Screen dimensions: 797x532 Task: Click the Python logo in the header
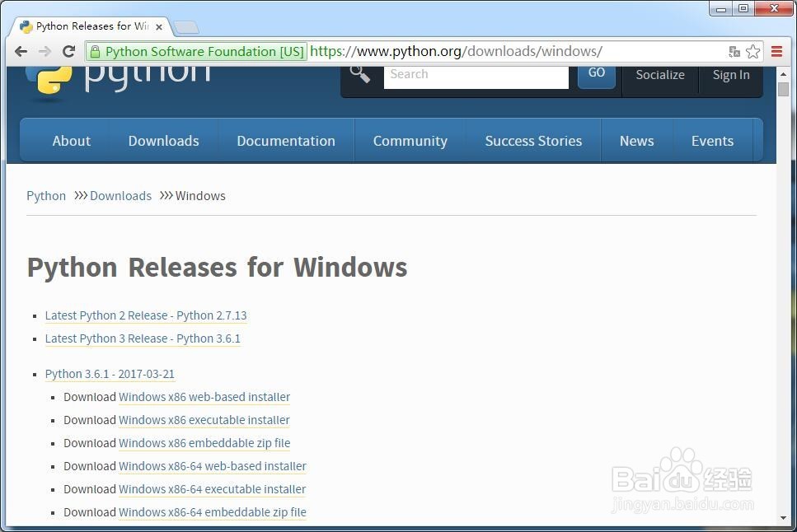pyautogui.click(x=118, y=82)
